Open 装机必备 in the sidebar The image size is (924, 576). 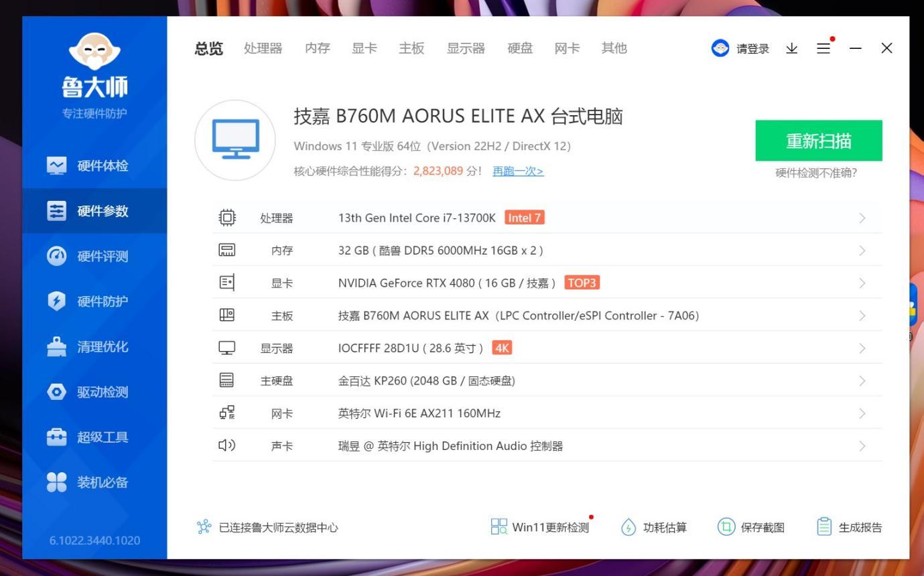[x=94, y=482]
